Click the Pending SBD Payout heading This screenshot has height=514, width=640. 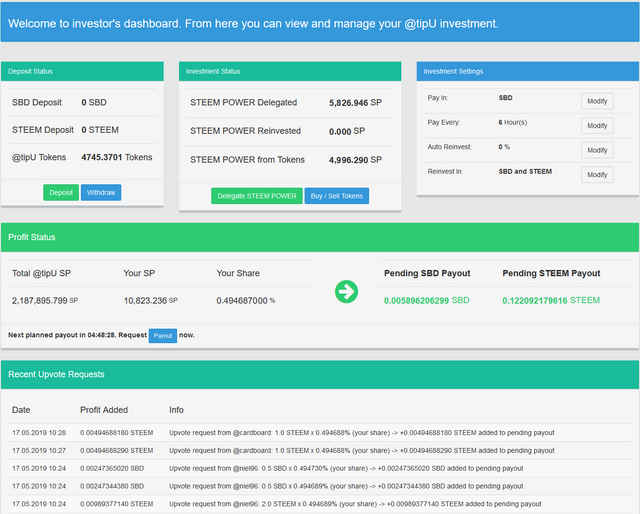click(427, 273)
